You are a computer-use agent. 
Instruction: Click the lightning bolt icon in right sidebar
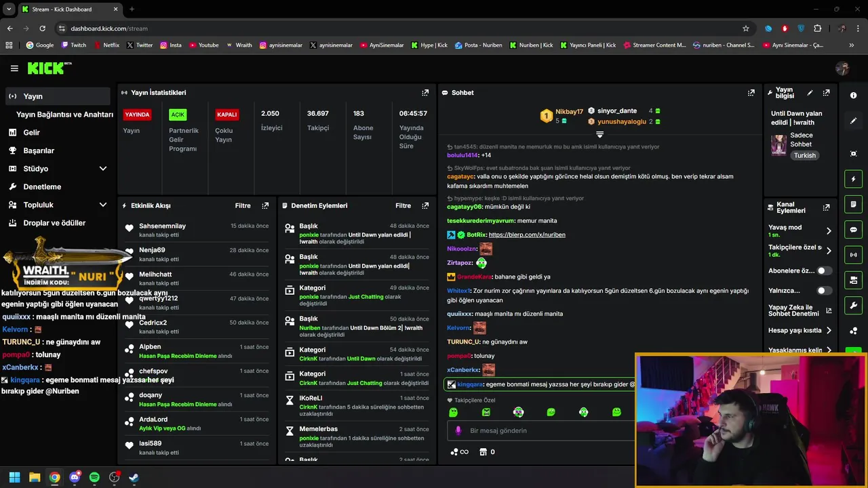point(853,179)
